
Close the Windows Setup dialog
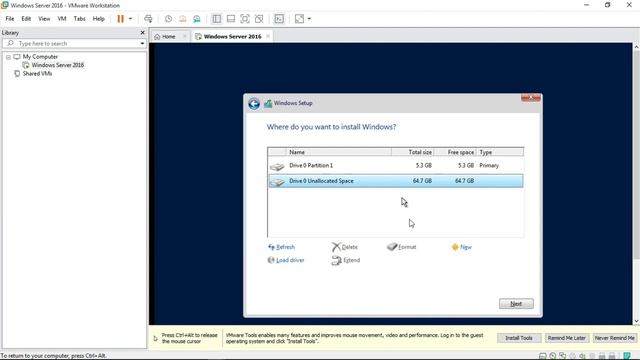pos(531,98)
